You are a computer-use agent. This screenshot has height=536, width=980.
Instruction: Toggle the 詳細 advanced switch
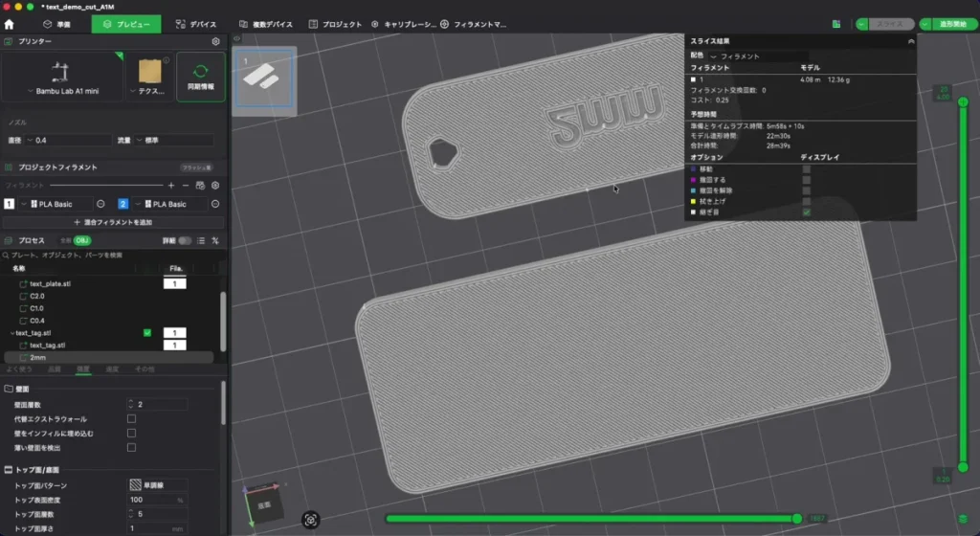point(185,240)
